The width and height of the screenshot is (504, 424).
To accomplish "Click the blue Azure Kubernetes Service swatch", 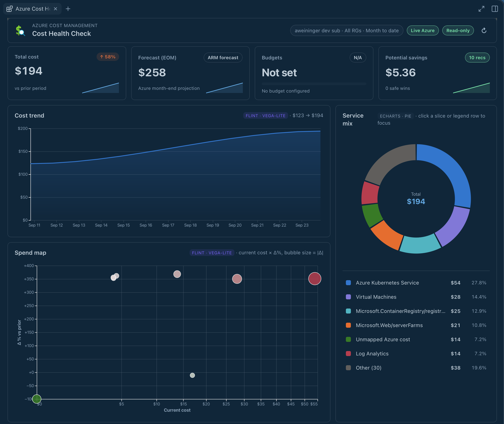I will [x=348, y=283].
